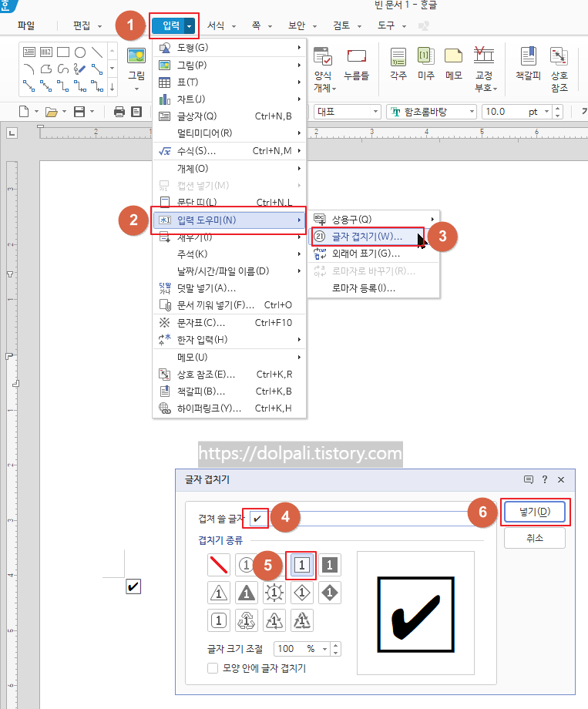Open the 파일 menu
This screenshot has height=709, width=588.
tap(25, 25)
